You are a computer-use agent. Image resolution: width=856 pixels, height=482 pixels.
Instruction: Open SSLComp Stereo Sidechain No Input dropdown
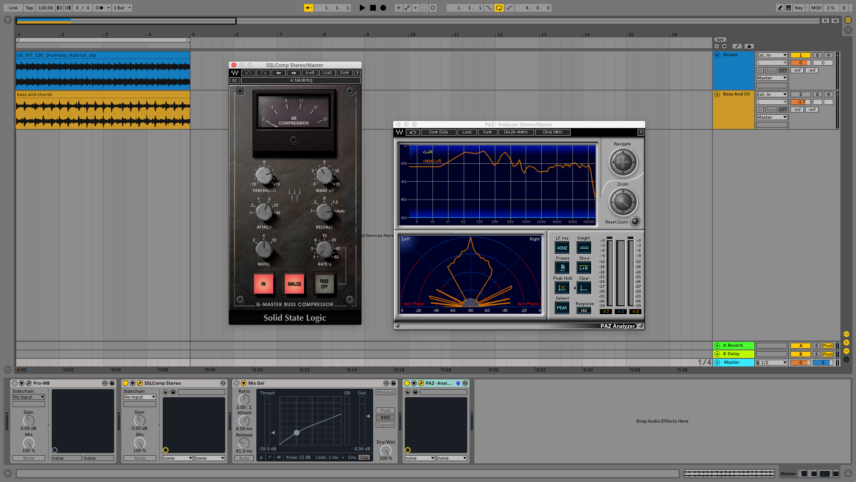coord(139,397)
